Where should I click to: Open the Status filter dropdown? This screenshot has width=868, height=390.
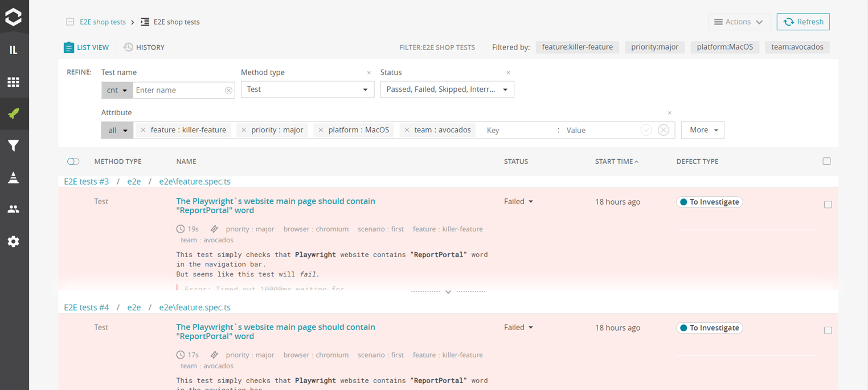coord(447,90)
